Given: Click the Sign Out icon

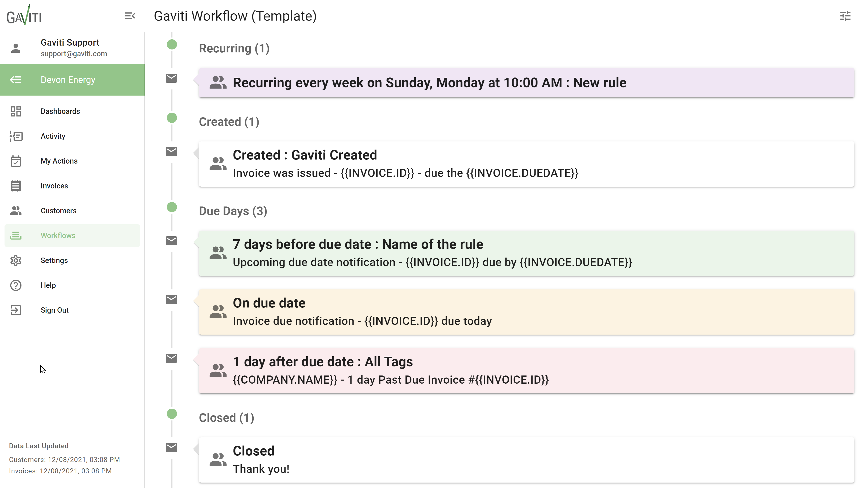Looking at the screenshot, I should [x=16, y=310].
